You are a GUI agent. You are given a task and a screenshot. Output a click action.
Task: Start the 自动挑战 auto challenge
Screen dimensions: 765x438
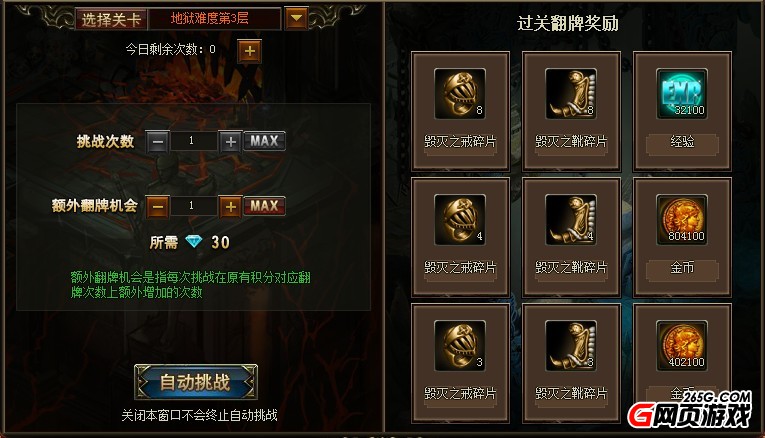click(x=196, y=382)
